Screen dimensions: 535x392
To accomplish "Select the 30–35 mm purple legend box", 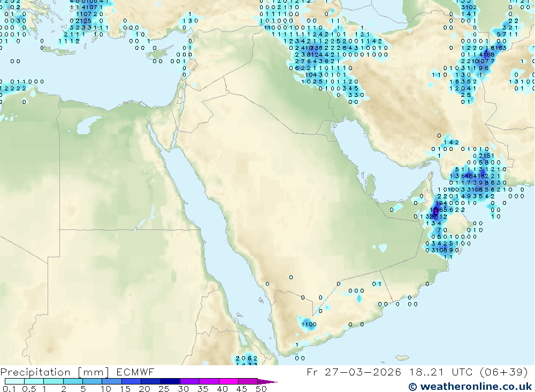I will pos(190,381).
